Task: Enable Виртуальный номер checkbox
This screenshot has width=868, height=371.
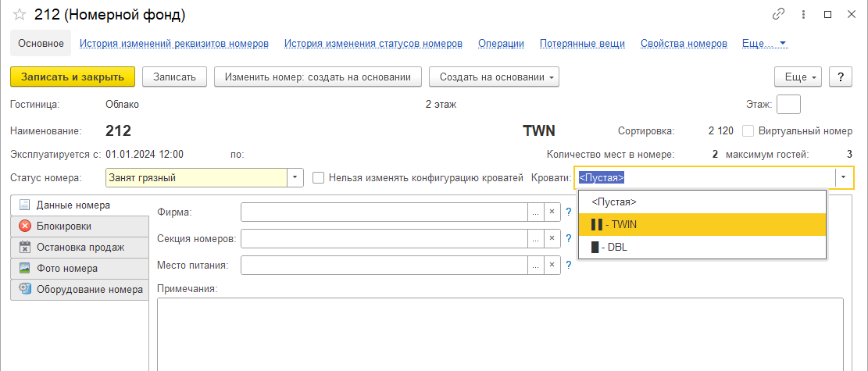Action: (748, 131)
